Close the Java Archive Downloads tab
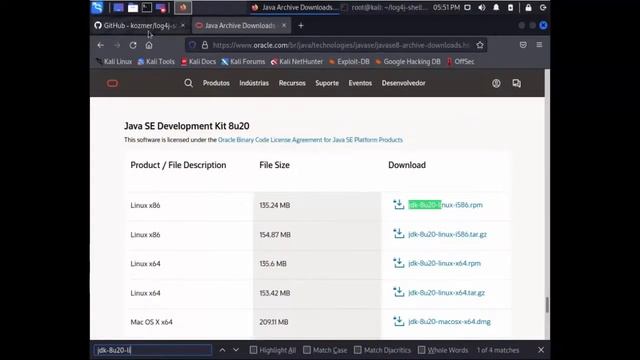Image resolution: width=640 pixels, height=360 pixels. (x=284, y=25)
